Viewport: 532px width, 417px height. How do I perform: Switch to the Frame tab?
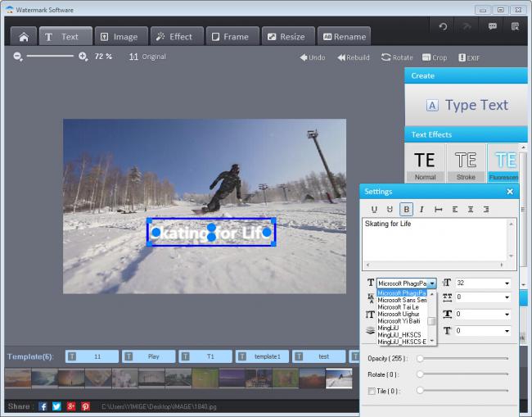[x=232, y=36]
